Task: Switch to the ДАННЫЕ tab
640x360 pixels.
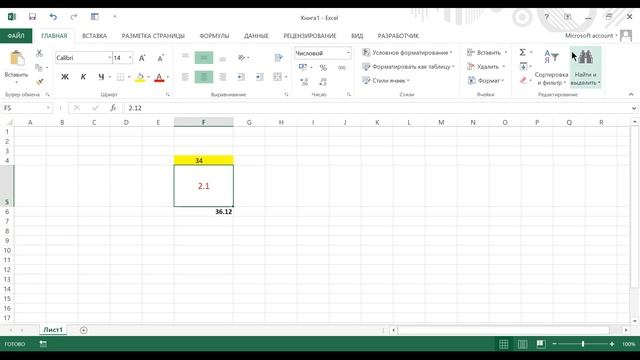Action: coord(256,36)
